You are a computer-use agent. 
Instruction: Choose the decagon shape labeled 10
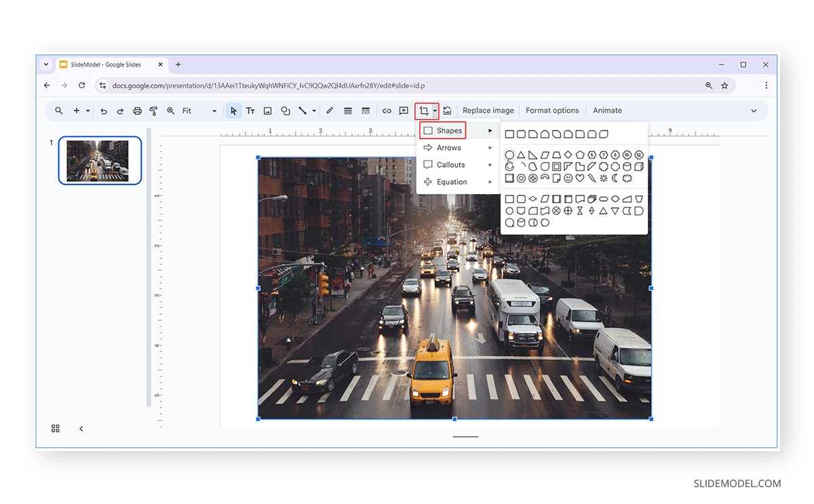click(x=627, y=155)
